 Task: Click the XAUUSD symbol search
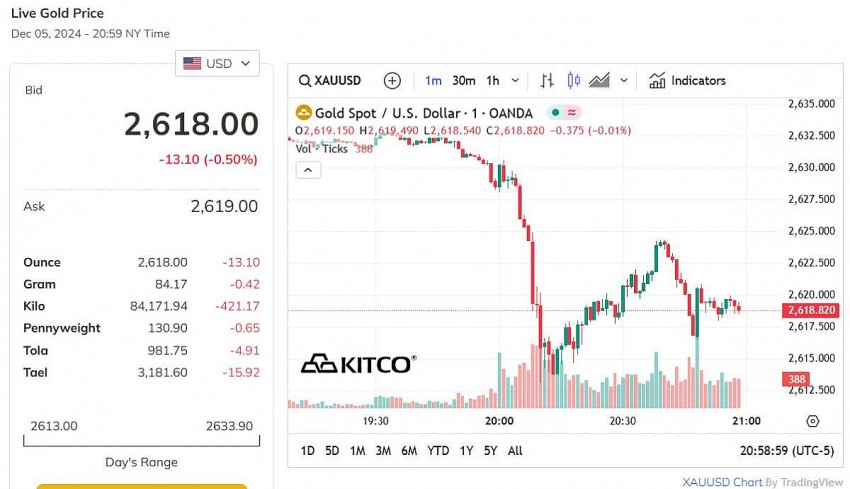tap(331, 81)
